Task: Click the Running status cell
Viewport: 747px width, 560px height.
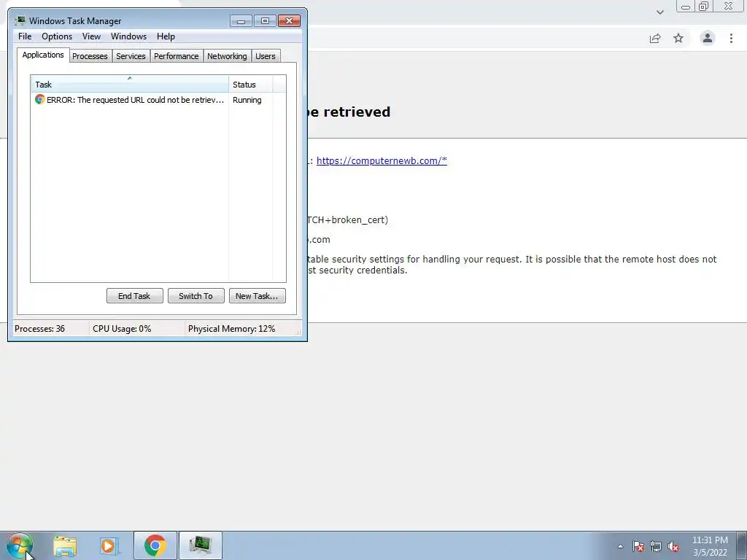Action: (x=247, y=100)
